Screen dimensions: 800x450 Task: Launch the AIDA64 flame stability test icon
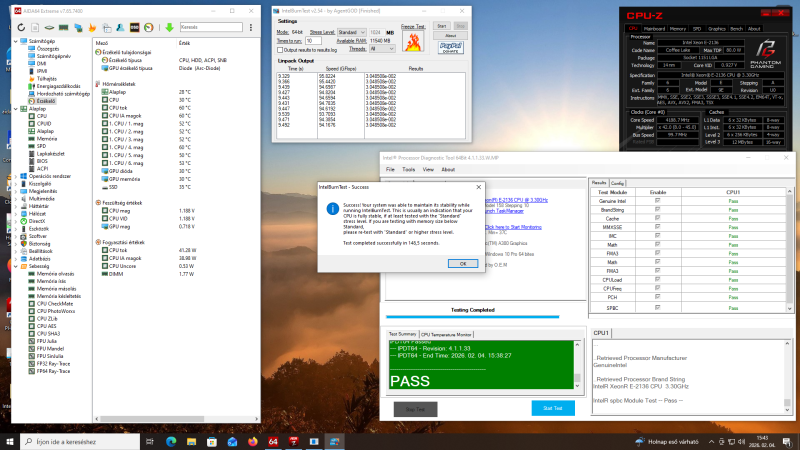(x=92, y=28)
